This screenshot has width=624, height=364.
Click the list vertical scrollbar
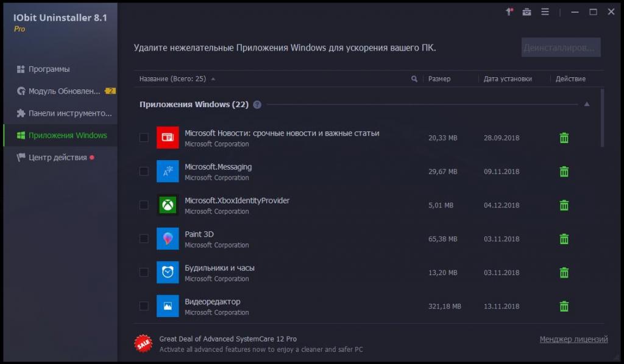click(602, 118)
